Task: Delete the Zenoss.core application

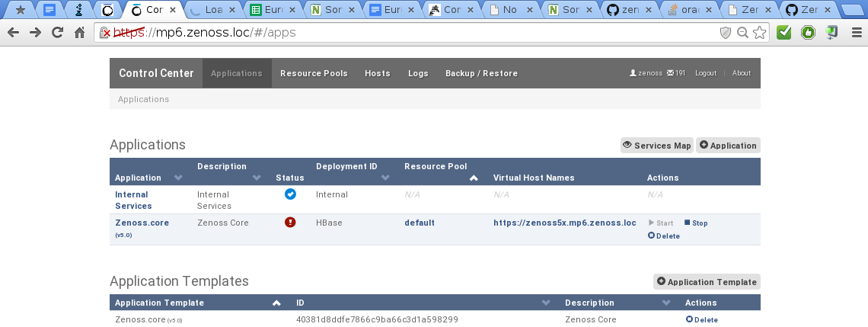Action: [x=664, y=236]
